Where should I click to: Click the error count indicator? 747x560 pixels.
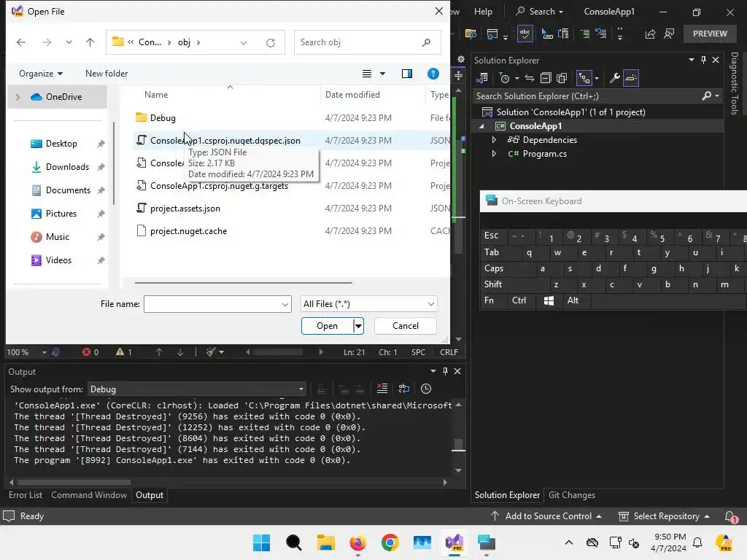(90, 352)
